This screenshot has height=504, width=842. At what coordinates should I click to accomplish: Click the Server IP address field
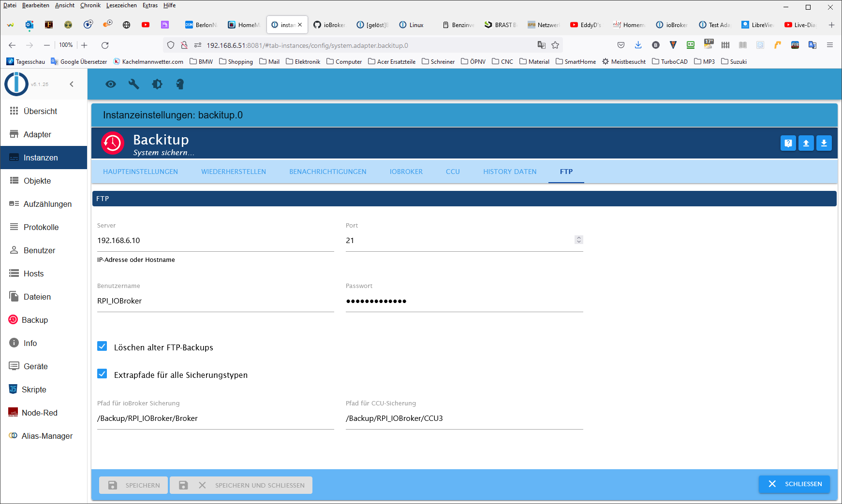[x=216, y=241]
